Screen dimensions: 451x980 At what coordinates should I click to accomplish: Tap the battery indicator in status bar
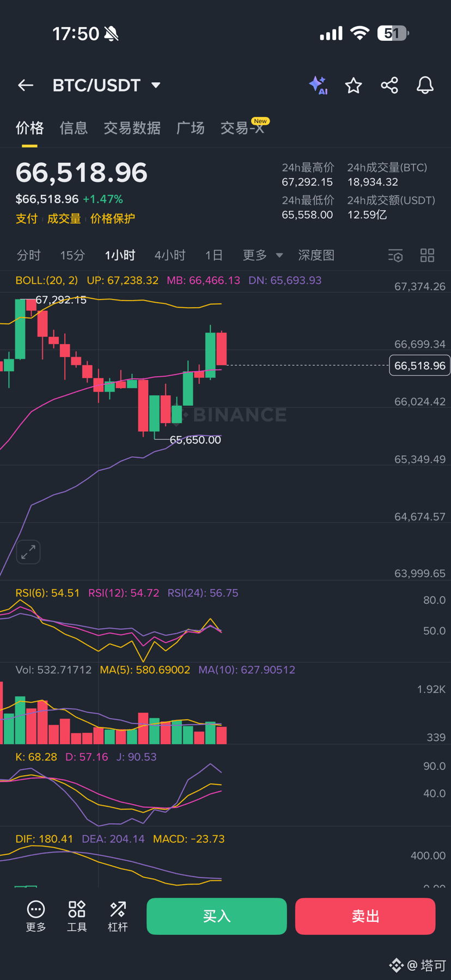[393, 34]
